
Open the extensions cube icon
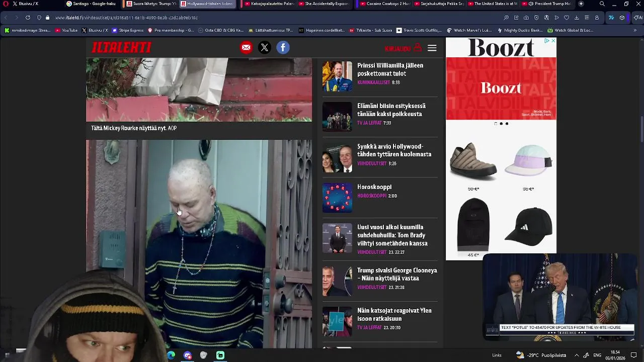pyautogui.click(x=622, y=18)
